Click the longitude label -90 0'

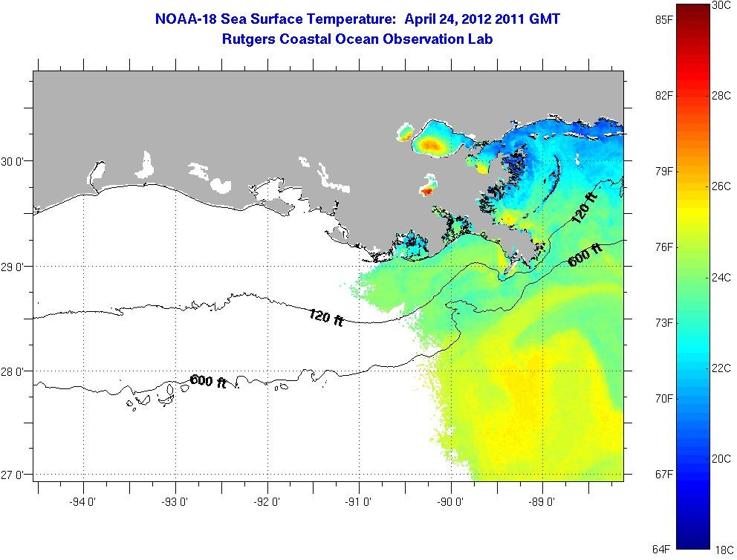pos(450,502)
